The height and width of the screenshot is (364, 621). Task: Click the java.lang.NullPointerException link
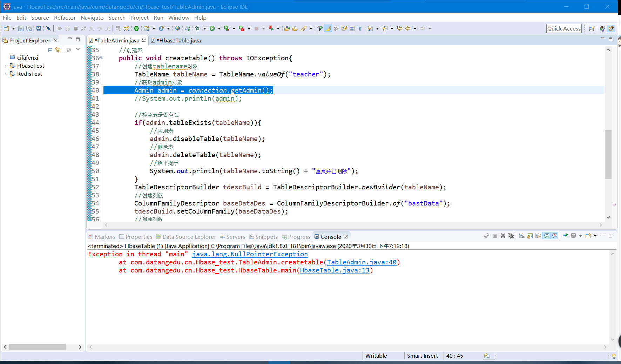point(250,254)
